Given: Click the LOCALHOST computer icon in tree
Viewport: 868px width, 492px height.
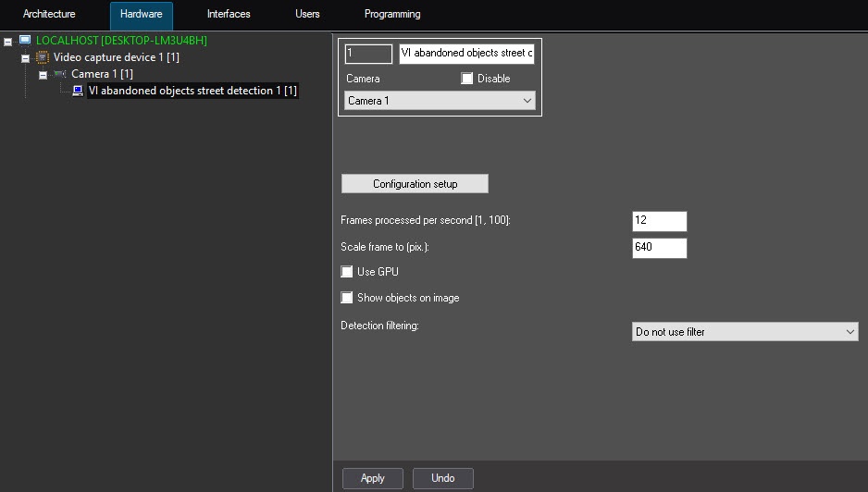Looking at the screenshot, I should [25, 41].
